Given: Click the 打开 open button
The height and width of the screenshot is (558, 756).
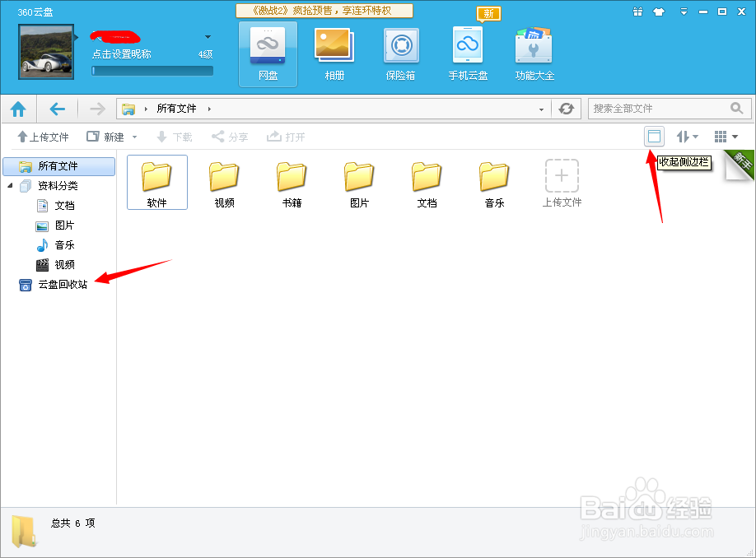Looking at the screenshot, I should coord(286,137).
